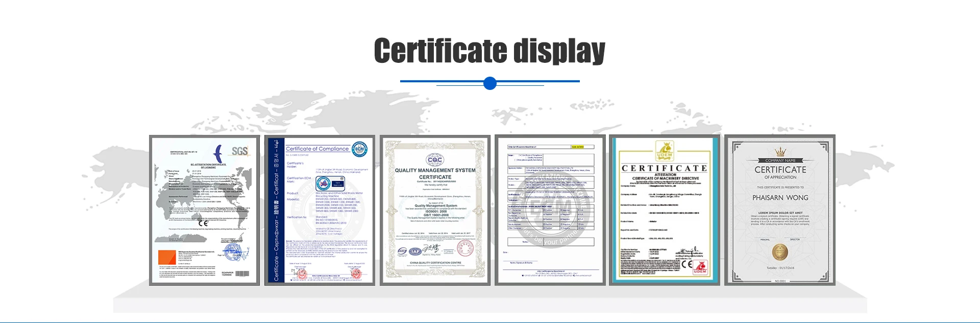Click the IAF badge on quality certificate
The width and height of the screenshot is (980, 323).
click(415, 251)
